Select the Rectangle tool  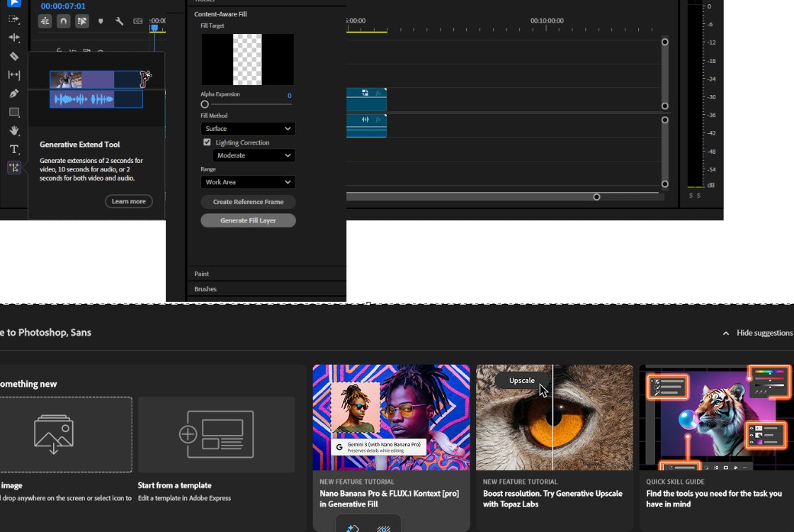click(x=13, y=112)
